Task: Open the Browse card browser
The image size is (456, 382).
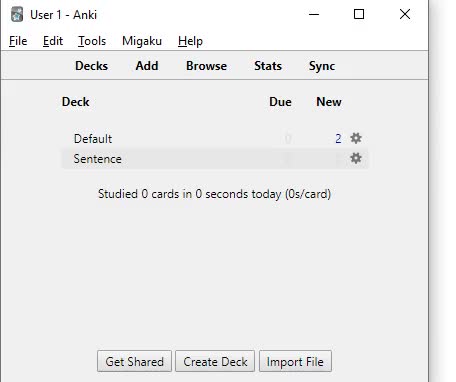Action: coord(207,66)
